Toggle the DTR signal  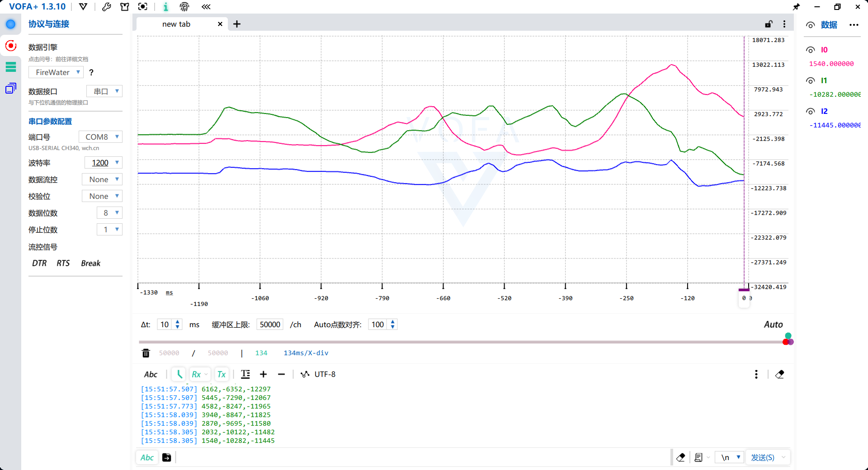(x=39, y=263)
